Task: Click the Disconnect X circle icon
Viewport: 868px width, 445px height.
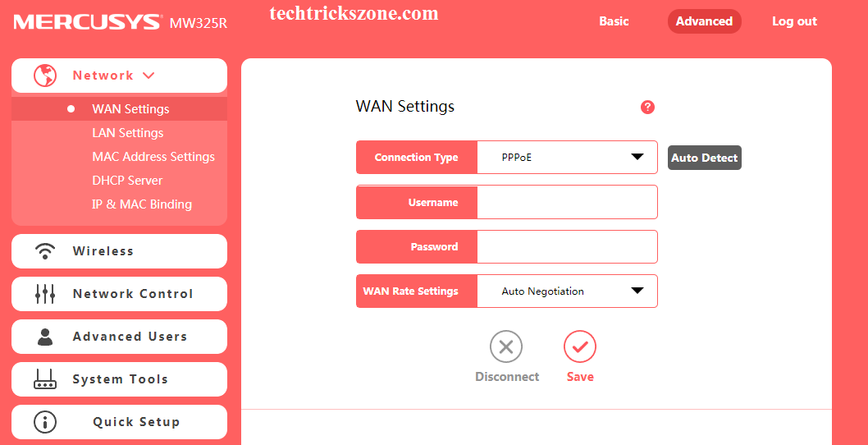Action: [506, 347]
